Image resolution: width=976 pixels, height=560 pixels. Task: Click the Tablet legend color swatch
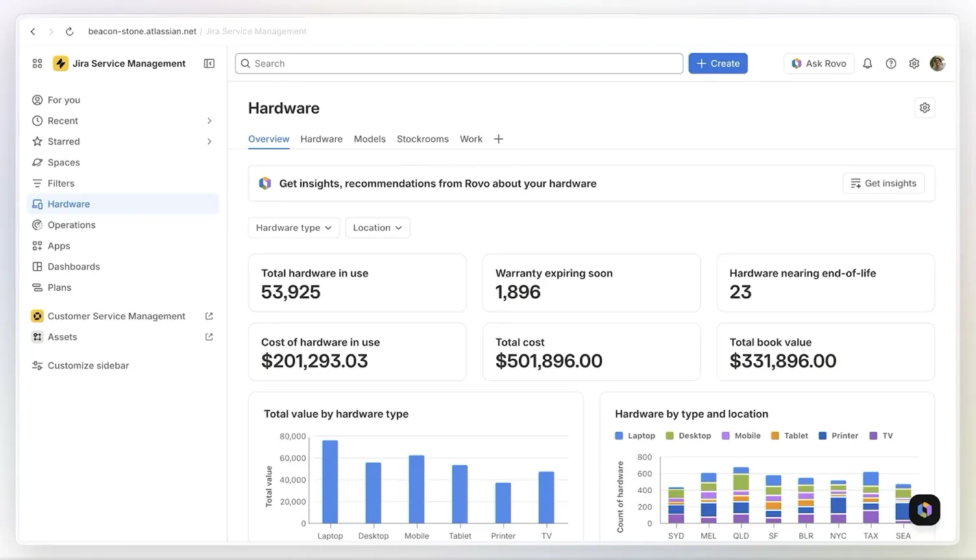tap(775, 436)
